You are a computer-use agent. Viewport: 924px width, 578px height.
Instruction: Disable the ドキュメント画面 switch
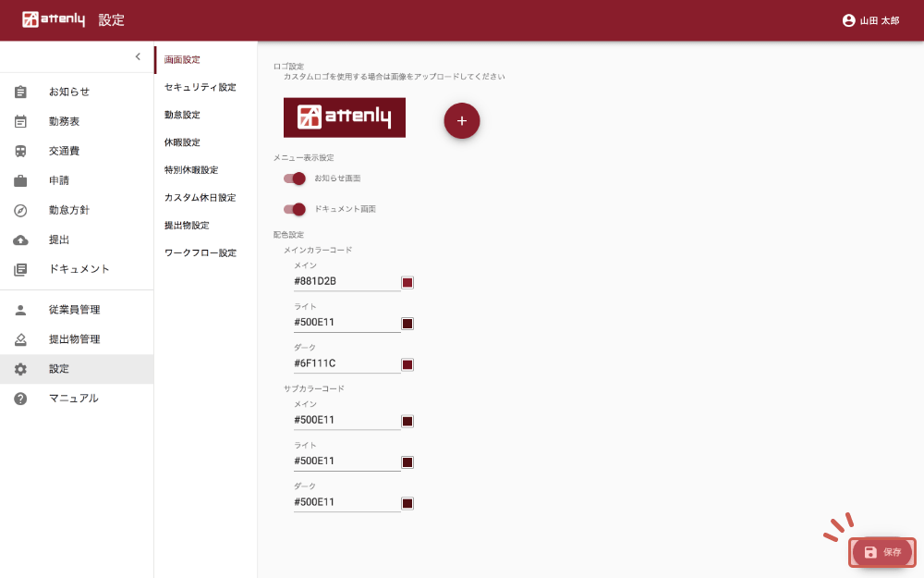point(295,209)
